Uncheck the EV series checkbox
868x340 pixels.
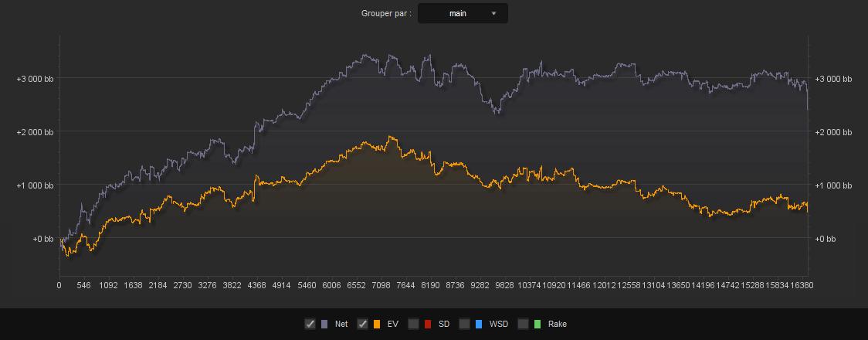(x=363, y=324)
